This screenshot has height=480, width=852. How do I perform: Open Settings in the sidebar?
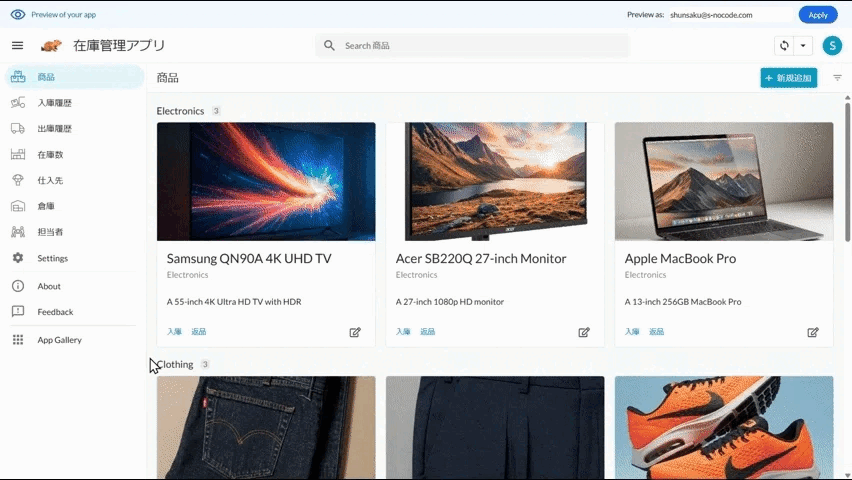pos(74,258)
